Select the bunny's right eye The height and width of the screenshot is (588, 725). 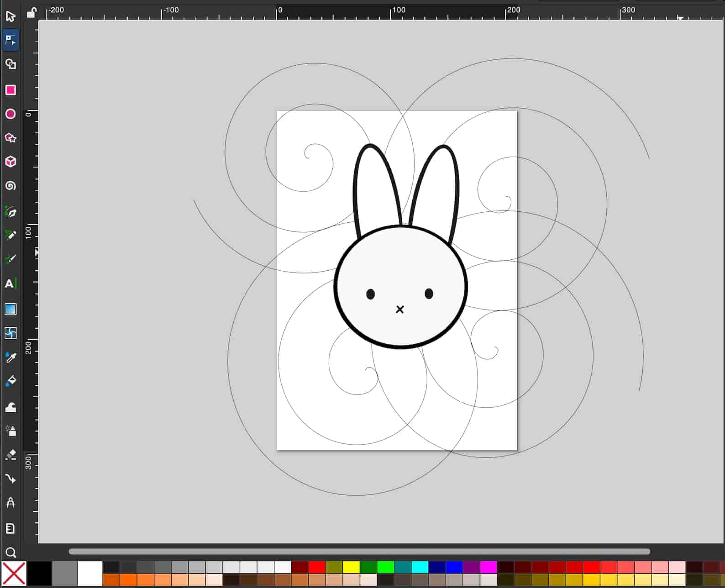(429, 294)
